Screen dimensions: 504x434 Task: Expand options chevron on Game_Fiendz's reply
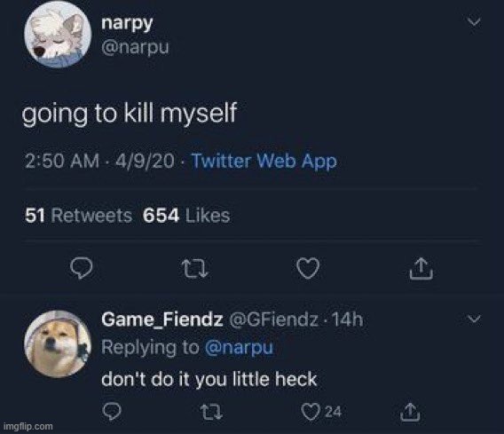point(474,319)
